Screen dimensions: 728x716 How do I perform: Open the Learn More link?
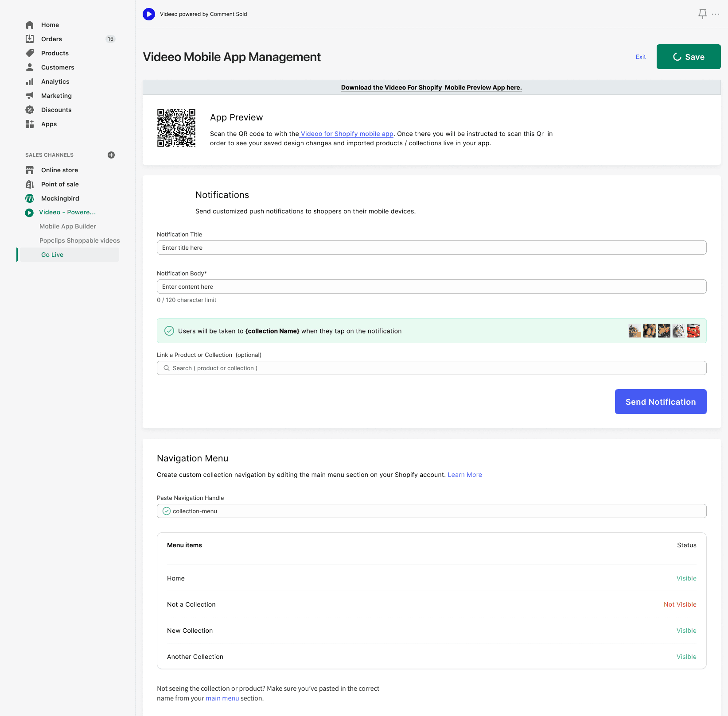click(x=465, y=475)
